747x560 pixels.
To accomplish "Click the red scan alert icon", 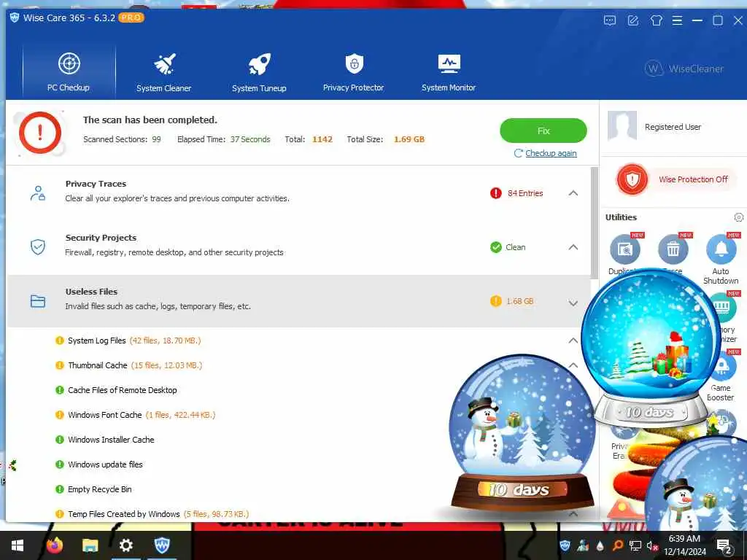I will tap(40, 133).
